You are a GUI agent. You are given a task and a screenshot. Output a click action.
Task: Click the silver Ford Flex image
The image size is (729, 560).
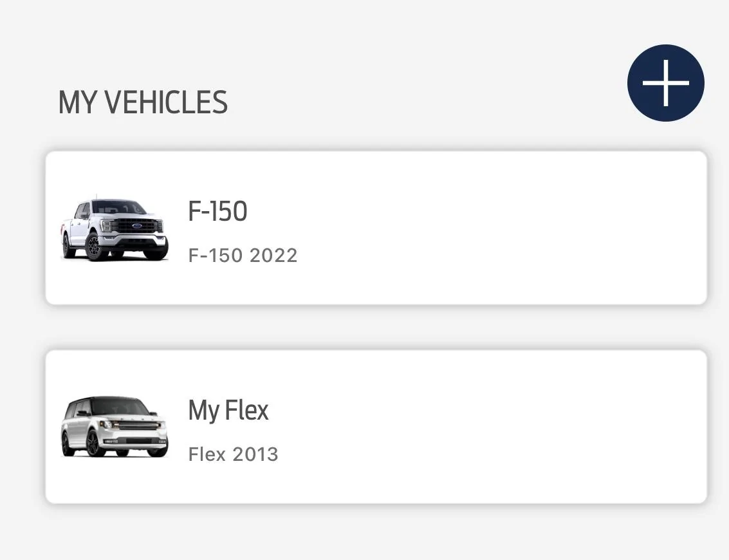tap(115, 427)
